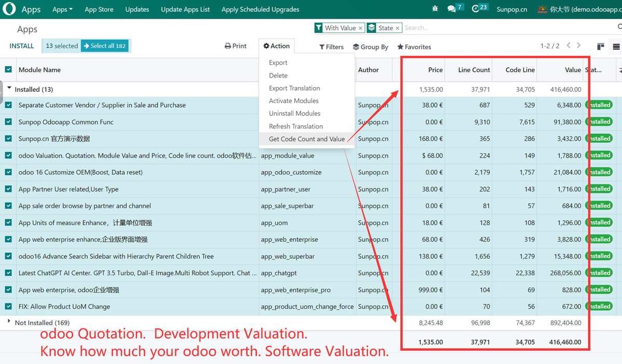
Task: Open the debug bug icon
Action: 434,9
